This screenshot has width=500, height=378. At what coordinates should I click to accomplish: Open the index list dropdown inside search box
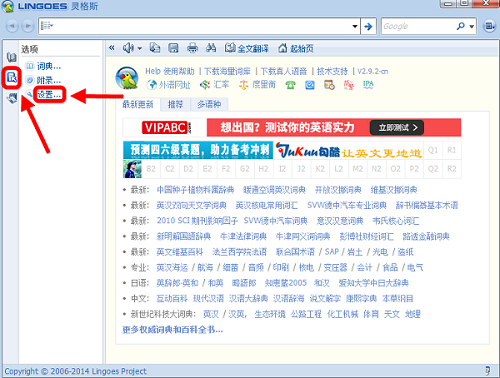(47, 26)
